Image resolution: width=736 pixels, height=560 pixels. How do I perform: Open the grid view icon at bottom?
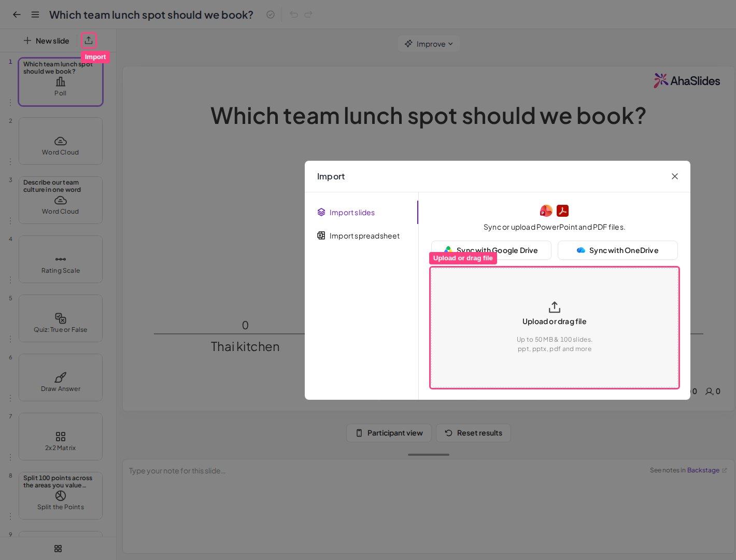click(58, 549)
